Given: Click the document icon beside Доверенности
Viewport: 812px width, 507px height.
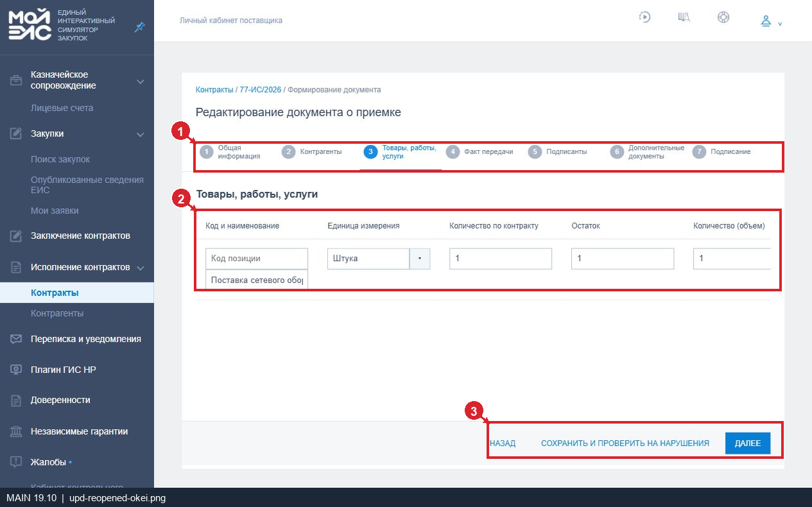Looking at the screenshot, I should 16,400.
